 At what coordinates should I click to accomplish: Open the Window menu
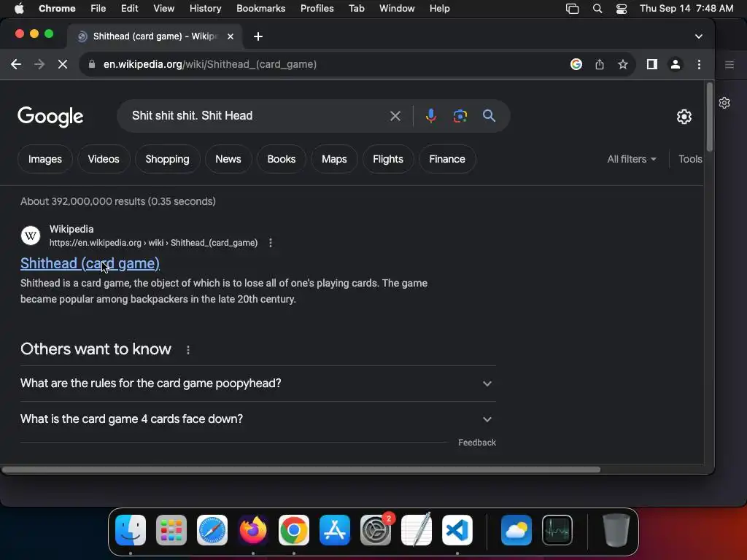pos(397,8)
